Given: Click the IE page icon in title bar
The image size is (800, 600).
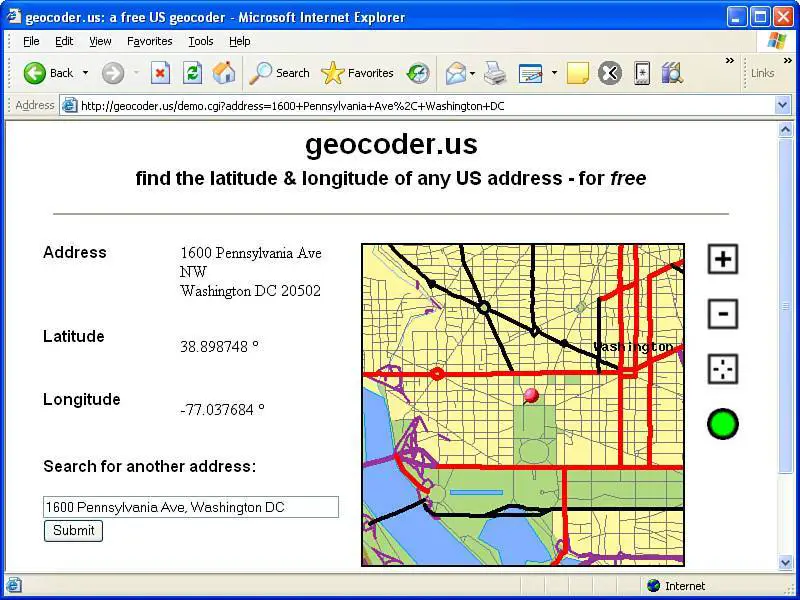Looking at the screenshot, I should click(x=14, y=17).
